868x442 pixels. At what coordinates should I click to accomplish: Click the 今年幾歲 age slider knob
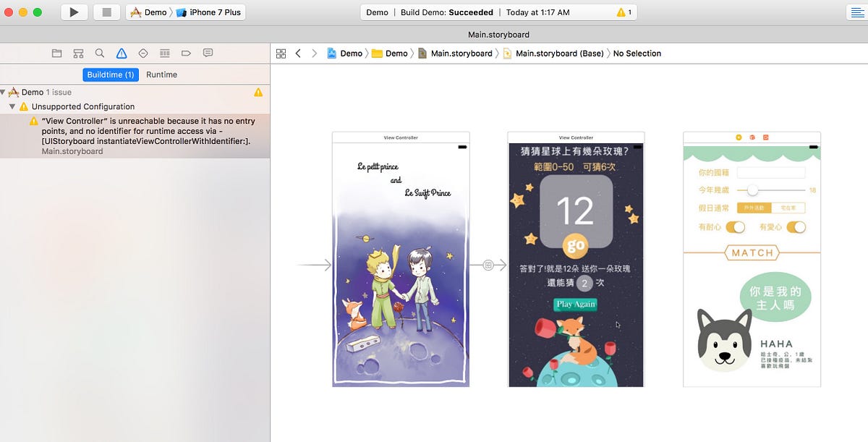[752, 190]
